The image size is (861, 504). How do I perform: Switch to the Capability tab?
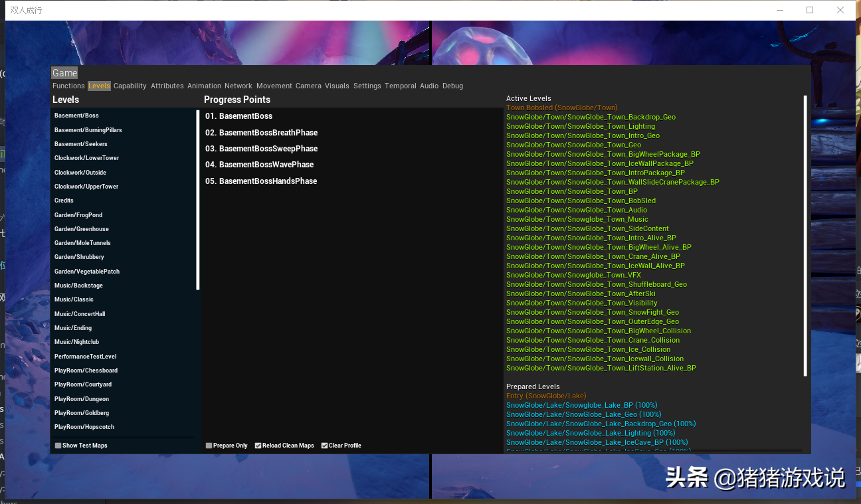[130, 86]
